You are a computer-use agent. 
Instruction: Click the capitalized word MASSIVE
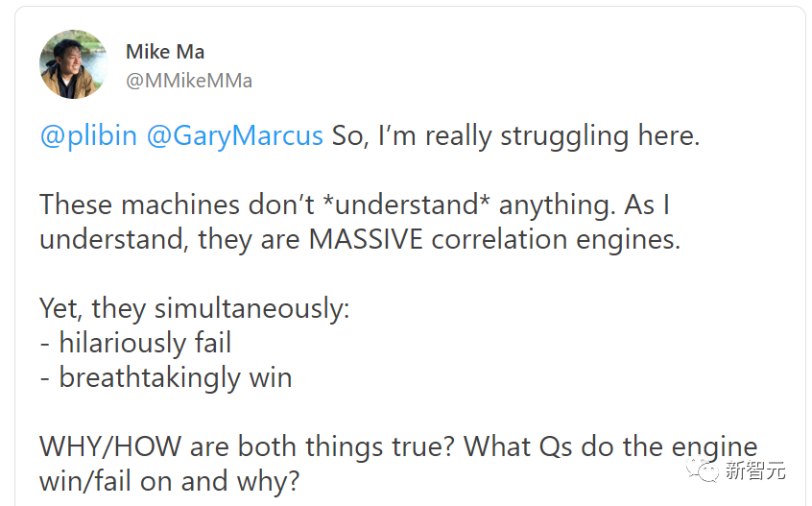tap(366, 239)
